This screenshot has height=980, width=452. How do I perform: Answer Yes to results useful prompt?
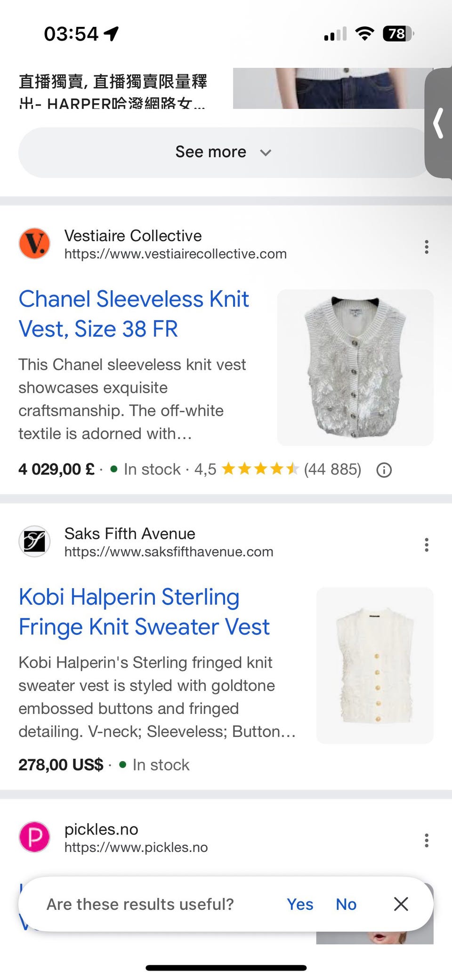300,904
